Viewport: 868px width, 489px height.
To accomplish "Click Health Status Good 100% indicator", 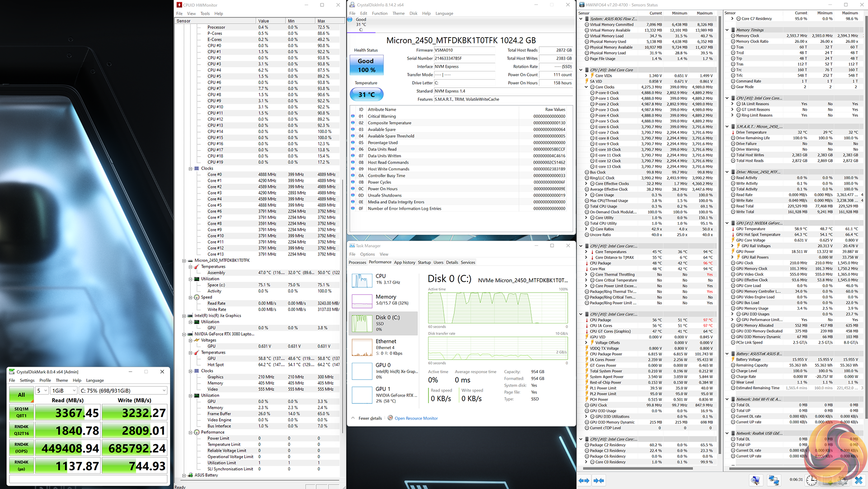I will click(366, 65).
